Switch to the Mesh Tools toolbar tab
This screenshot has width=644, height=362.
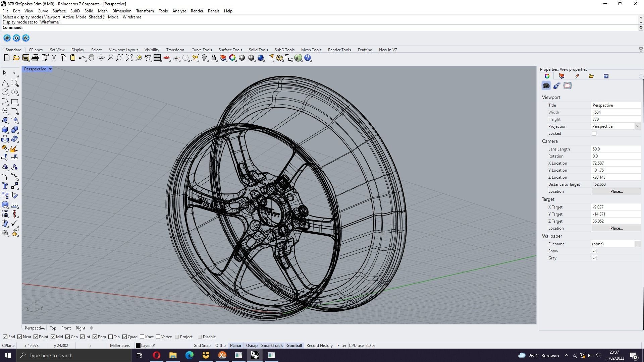point(311,50)
